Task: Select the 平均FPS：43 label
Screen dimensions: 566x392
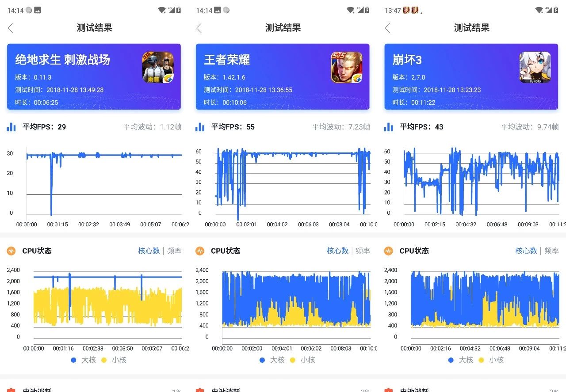Action: click(x=421, y=127)
